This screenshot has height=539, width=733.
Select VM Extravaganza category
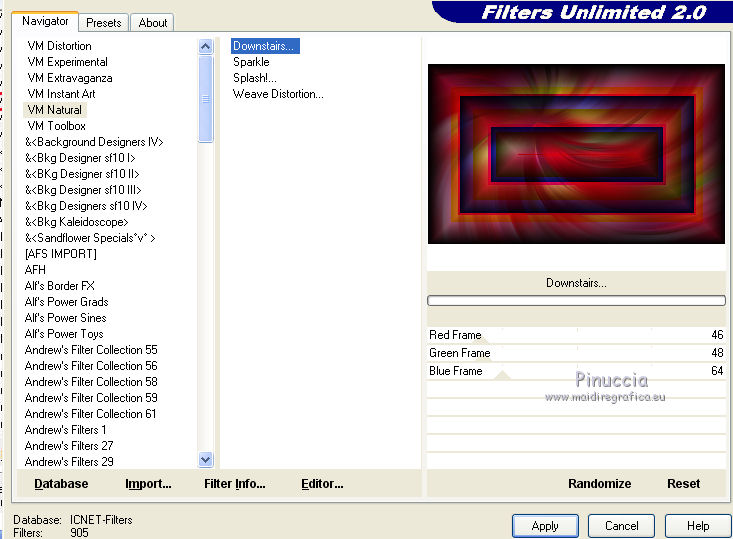tap(70, 78)
